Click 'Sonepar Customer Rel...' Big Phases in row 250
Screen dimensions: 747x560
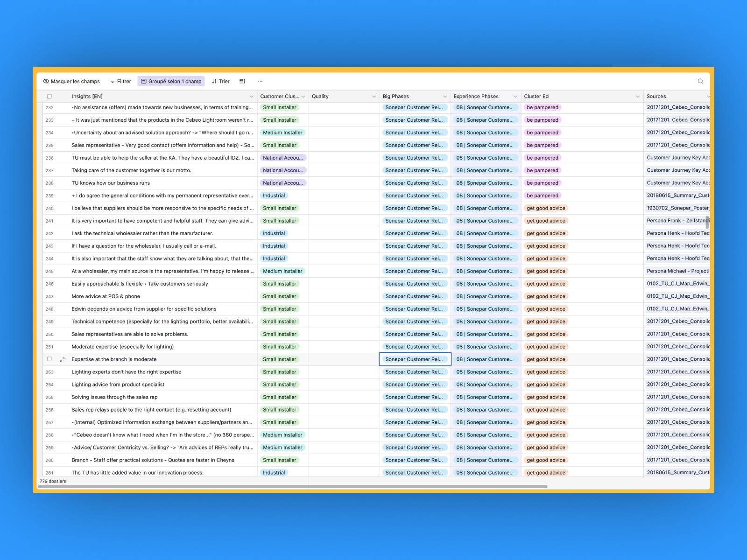[415, 334]
